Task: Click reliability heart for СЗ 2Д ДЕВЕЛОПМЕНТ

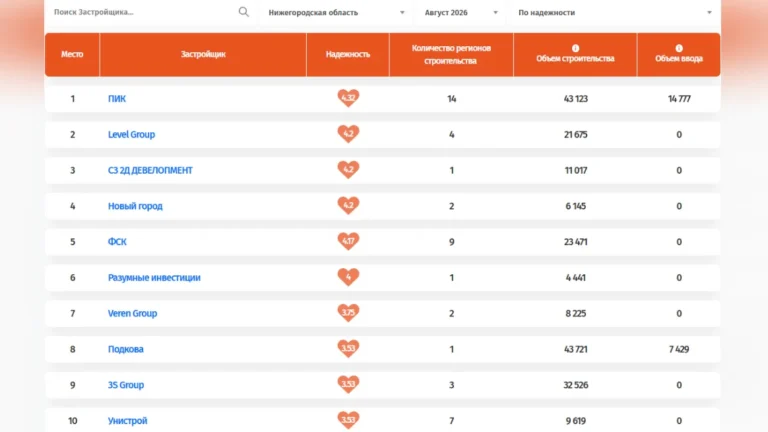Action: [348, 169]
